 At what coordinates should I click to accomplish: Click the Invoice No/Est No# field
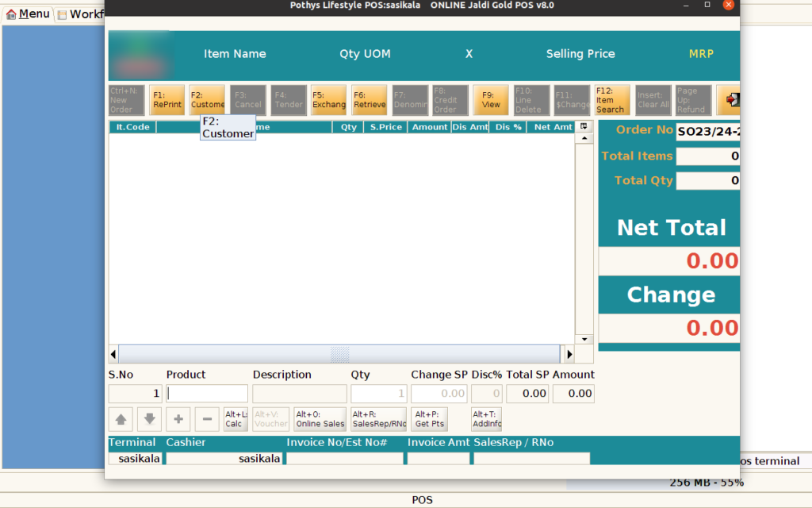pos(345,458)
